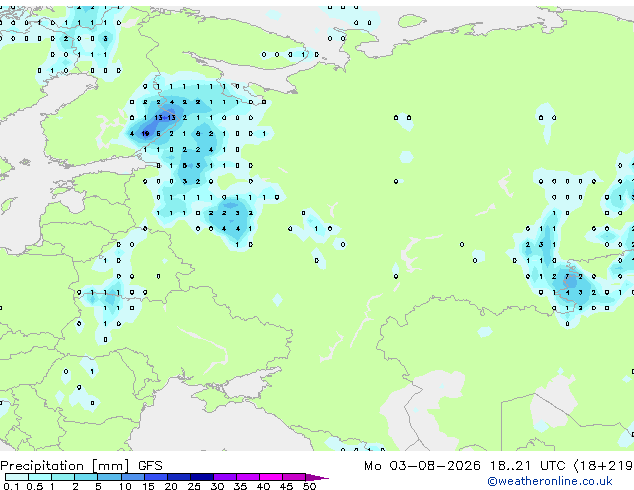Click the 0.1–0.5 mm legend color swatch
634x490 pixels.
pos(17,477)
